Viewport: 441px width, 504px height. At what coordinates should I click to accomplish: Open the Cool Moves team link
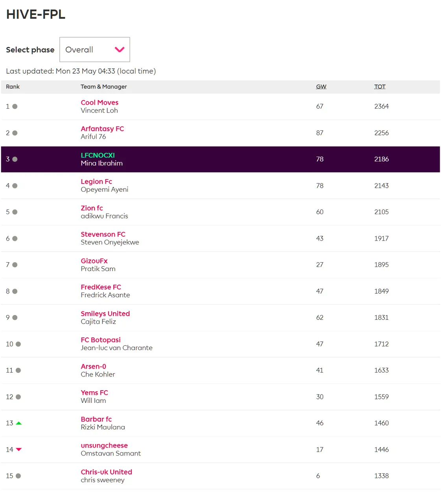[100, 102]
